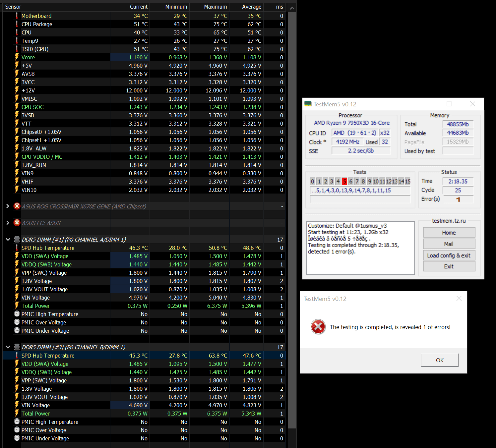Image resolution: width=496 pixels, height=448 pixels.
Task: Select the VDDQ (SWB) Voltage row under DIMM [#3]
Action: 144,372
